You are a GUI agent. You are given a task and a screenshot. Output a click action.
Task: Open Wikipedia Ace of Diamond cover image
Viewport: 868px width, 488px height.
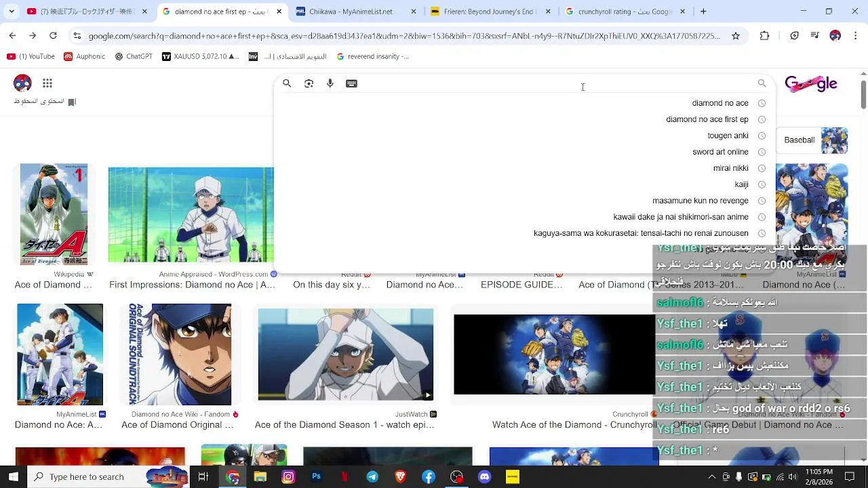click(x=54, y=214)
